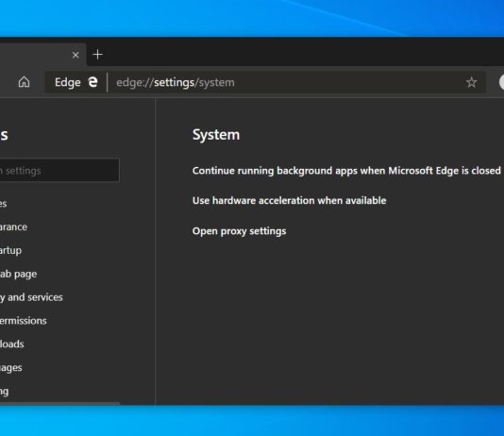Click the Home icon in the toolbar
Image resolution: width=504 pixels, height=436 pixels.
click(x=24, y=82)
